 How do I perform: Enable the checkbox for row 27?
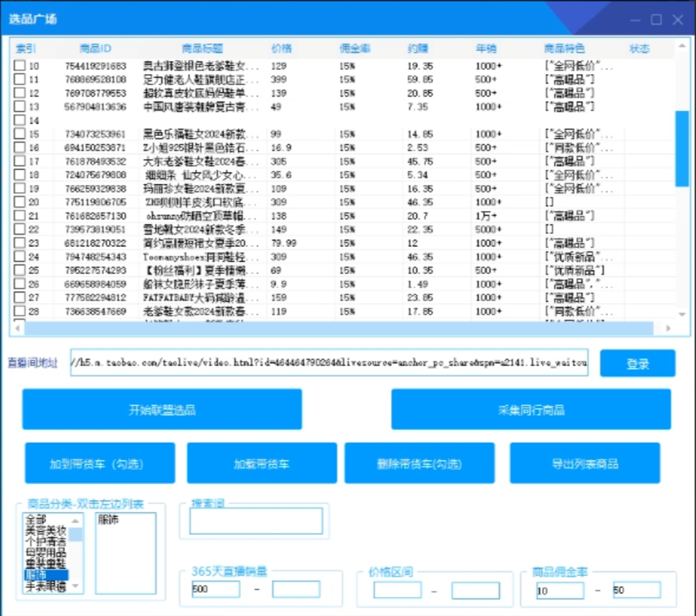point(19,298)
